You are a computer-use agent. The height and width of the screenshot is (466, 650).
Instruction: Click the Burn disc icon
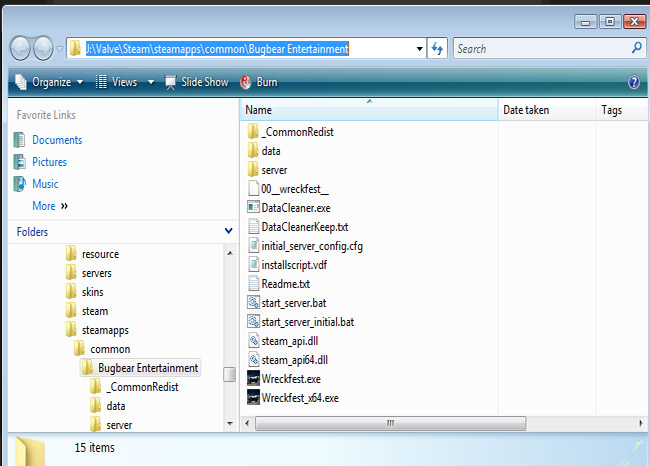246,82
